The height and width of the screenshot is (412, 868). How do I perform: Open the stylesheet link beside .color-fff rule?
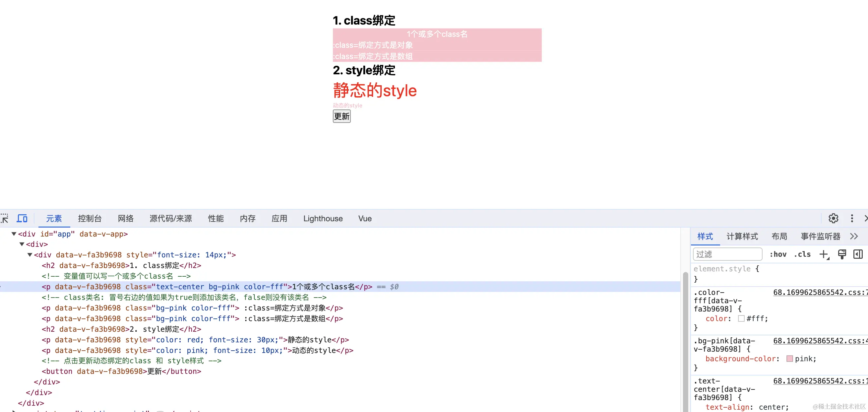point(820,292)
